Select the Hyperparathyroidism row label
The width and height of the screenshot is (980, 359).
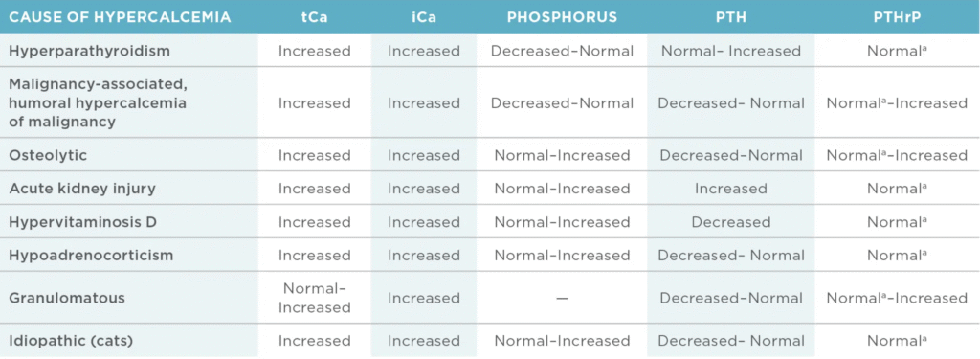click(89, 51)
